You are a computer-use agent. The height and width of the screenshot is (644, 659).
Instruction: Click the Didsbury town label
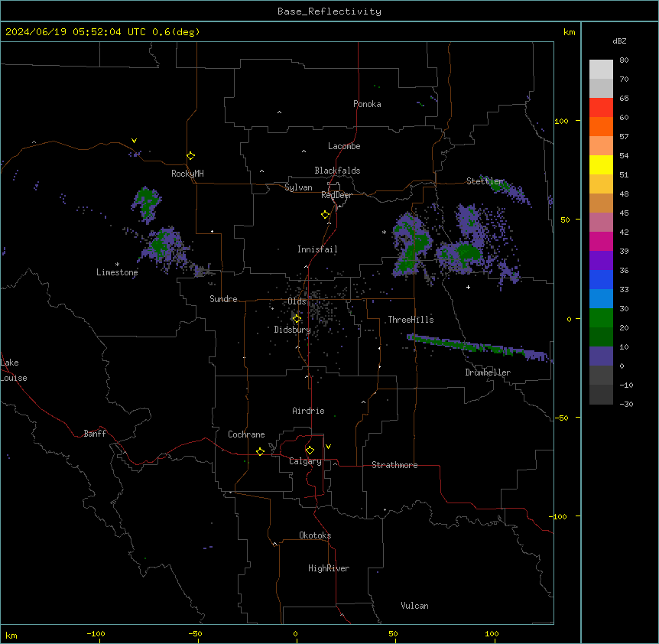click(292, 330)
